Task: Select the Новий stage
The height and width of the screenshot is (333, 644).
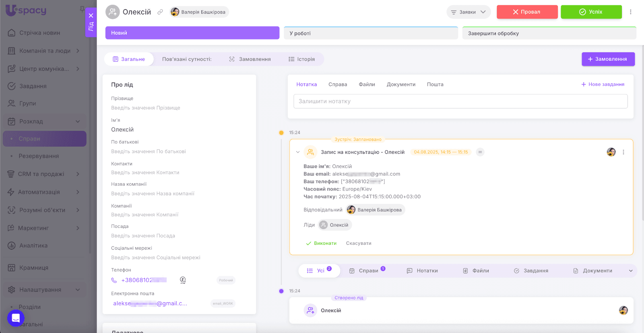Action: coord(192,33)
